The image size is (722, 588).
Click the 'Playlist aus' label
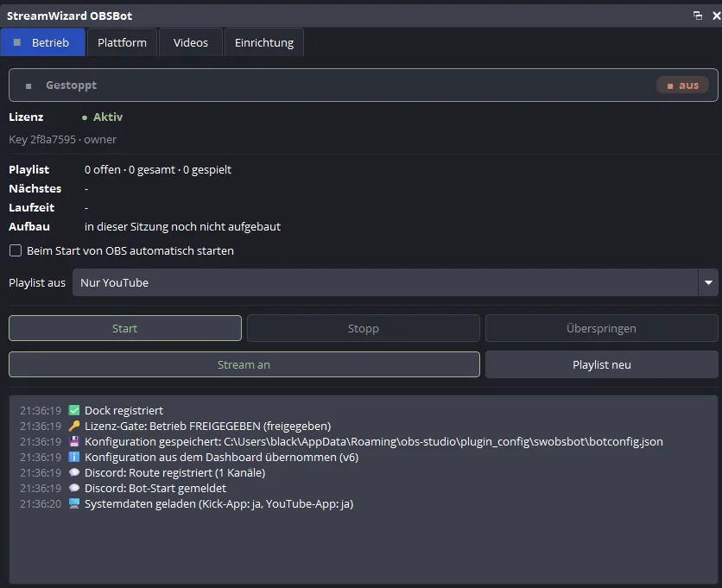click(37, 282)
